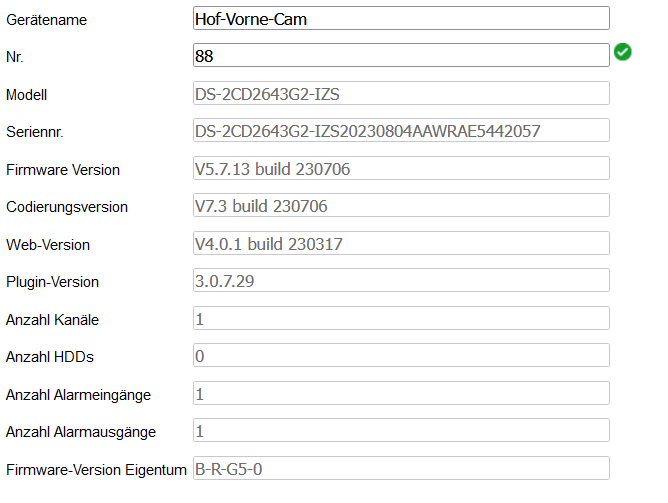Image resolution: width=668 pixels, height=503 pixels.
Task: Click the Codierungsversion field V7.3
Action: click(x=400, y=206)
